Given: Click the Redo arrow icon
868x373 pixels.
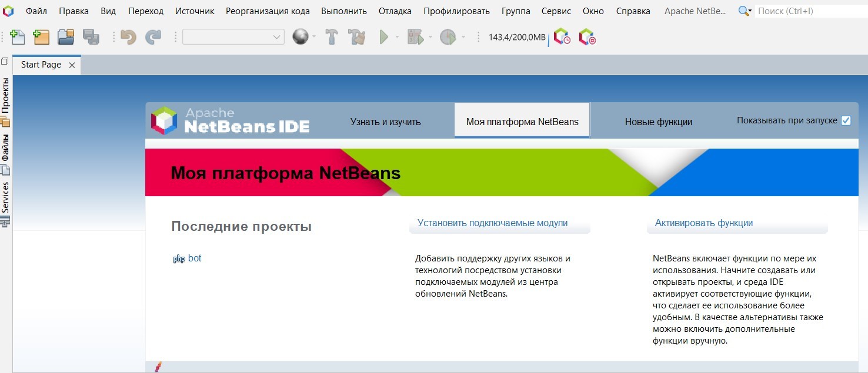Looking at the screenshot, I should coord(155,36).
